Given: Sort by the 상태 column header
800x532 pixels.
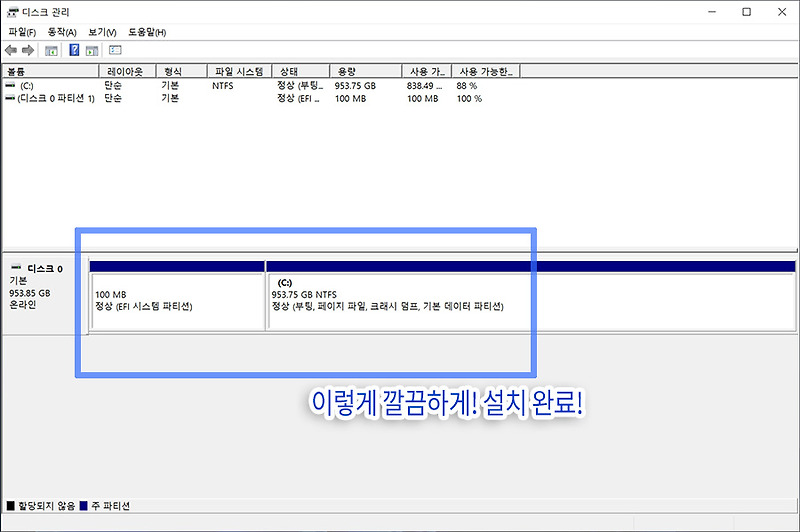Looking at the screenshot, I should point(301,71).
